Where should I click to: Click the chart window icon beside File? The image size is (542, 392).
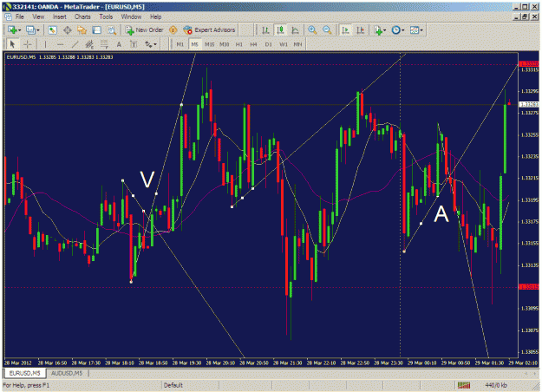coord(8,16)
